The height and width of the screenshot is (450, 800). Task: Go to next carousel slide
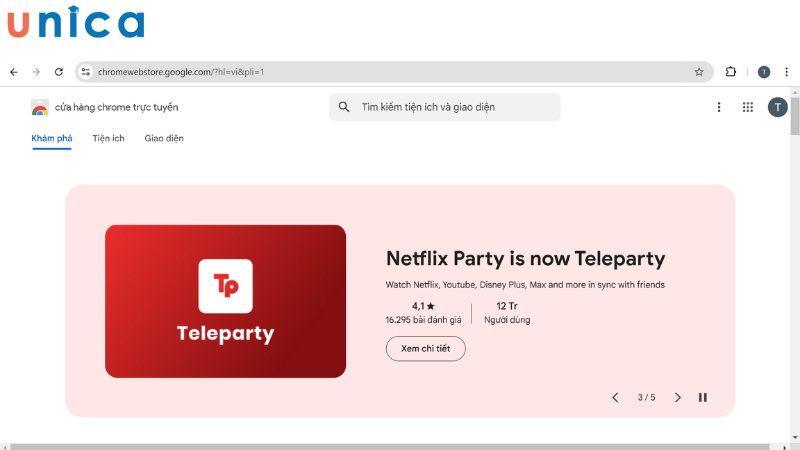coord(678,397)
